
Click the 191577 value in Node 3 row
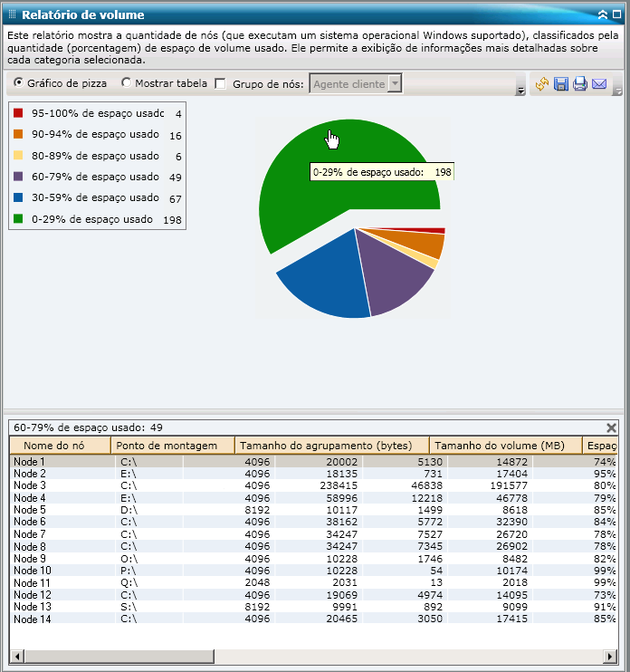click(509, 485)
